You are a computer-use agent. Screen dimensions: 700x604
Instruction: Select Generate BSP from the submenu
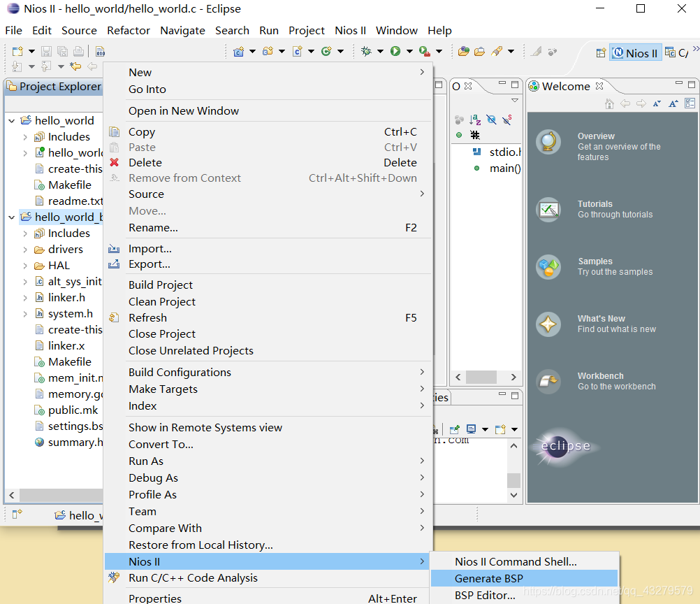[x=525, y=579]
